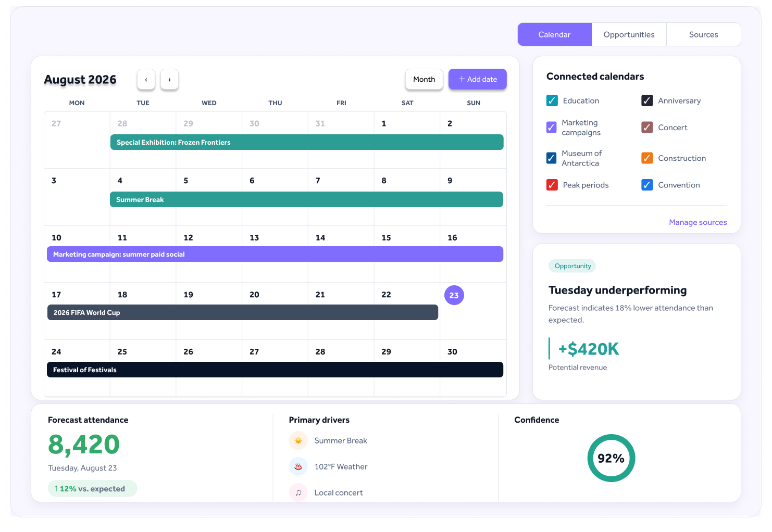Click the Tuesday underperforming heading
Screen dimensions: 772x532
pos(617,290)
